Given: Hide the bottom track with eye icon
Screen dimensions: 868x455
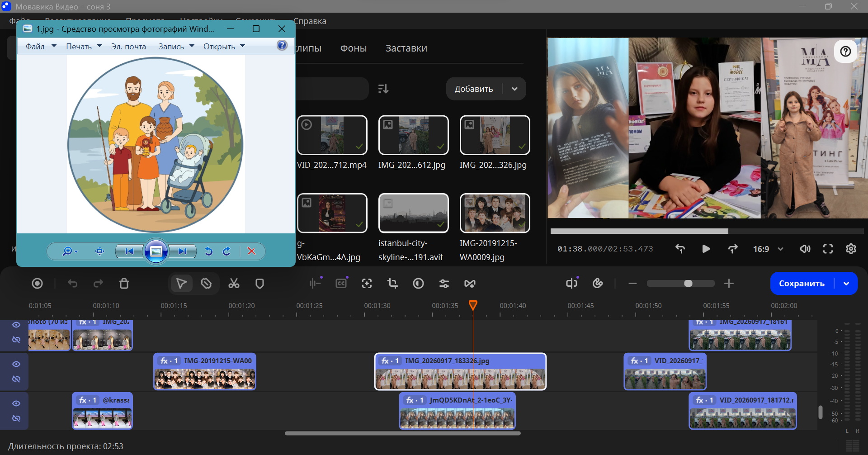Looking at the screenshot, I should tap(16, 403).
